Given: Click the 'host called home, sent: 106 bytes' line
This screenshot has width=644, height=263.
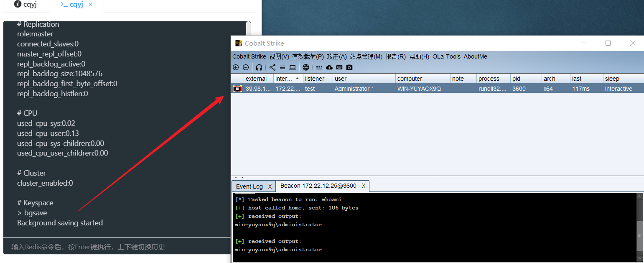Looking at the screenshot, I should pos(297,208).
